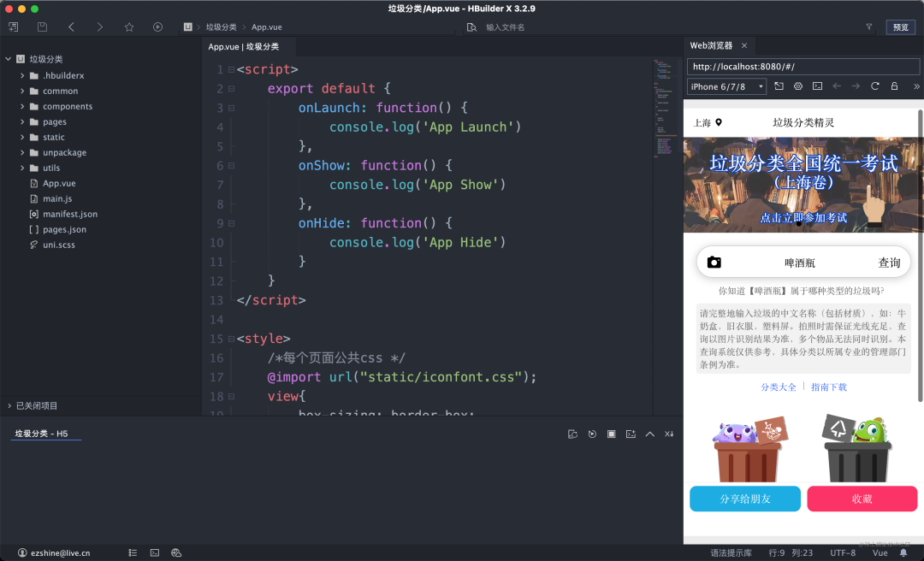Click the globe browser icon in status bar
The height and width of the screenshot is (561, 924).
click(x=175, y=552)
